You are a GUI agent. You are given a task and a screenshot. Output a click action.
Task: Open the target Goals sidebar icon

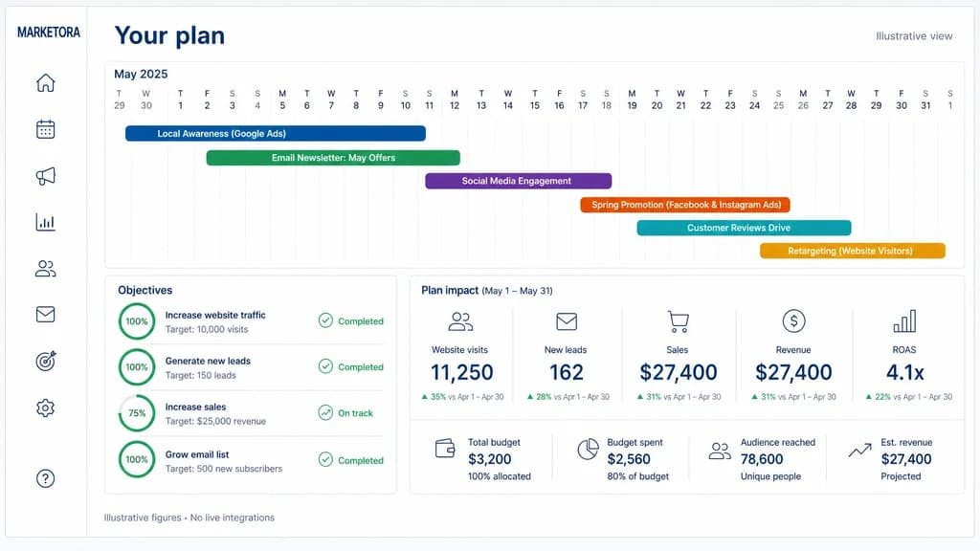pyautogui.click(x=46, y=361)
